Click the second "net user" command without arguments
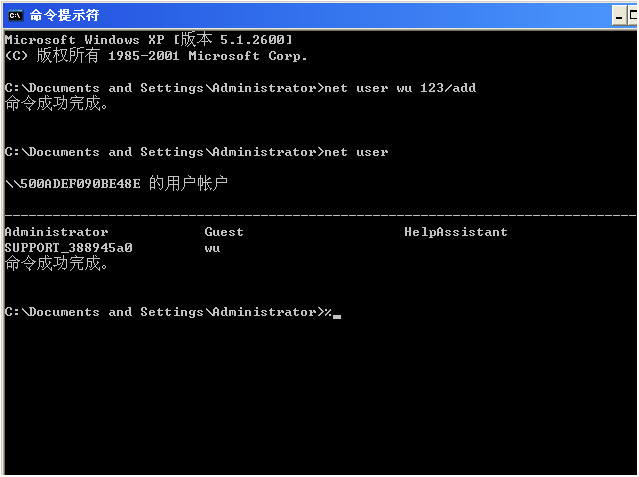Image resolution: width=639 pixels, height=477 pixels. (x=356, y=152)
